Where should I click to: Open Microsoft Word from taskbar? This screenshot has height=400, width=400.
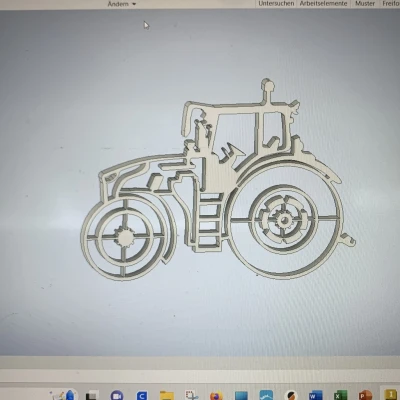pos(315,395)
